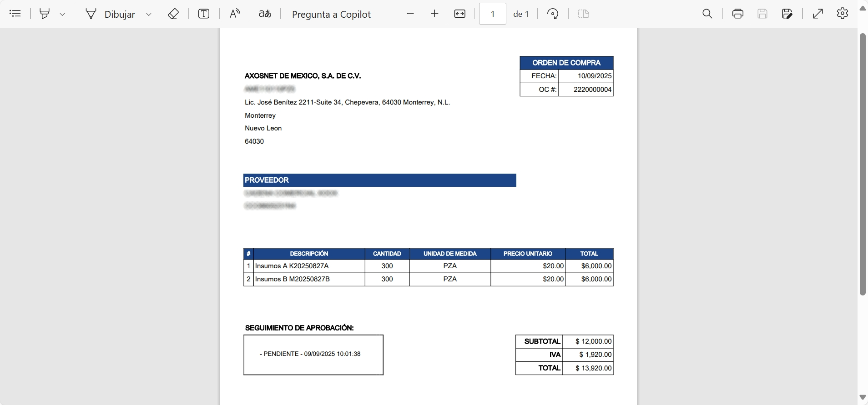The width and height of the screenshot is (868, 405).
Task: Click the page number input field
Action: [492, 14]
